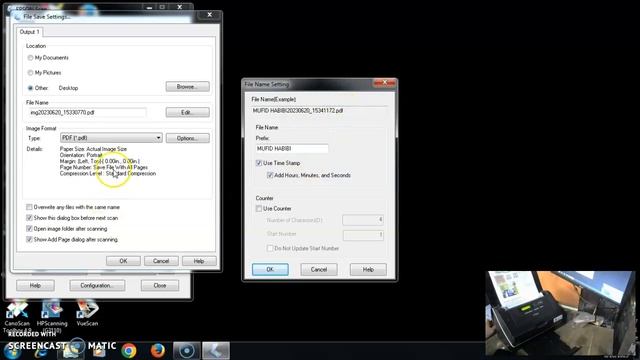Close the File Name Setting dialog window

click(x=384, y=83)
